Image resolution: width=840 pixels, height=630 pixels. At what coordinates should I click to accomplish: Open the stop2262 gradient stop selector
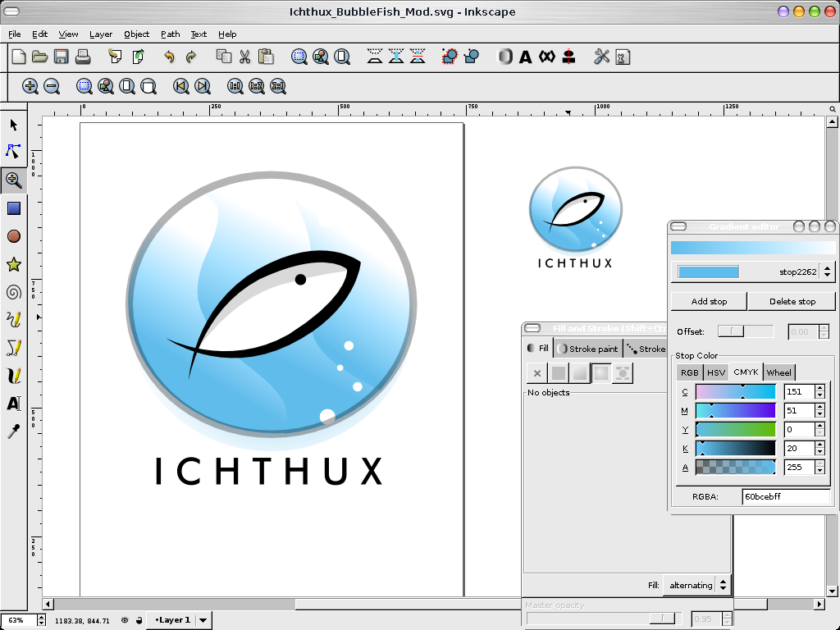(x=753, y=272)
